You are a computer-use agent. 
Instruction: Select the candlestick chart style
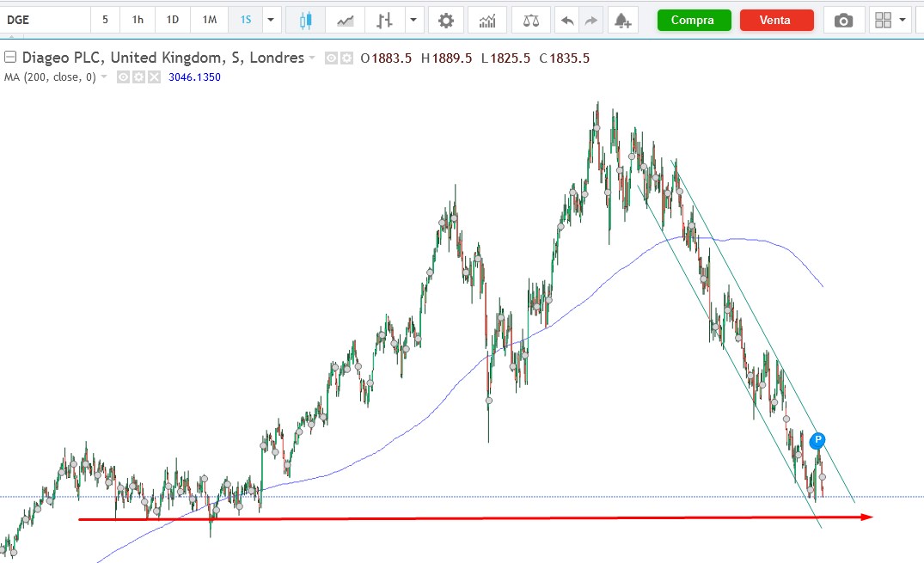pos(305,21)
